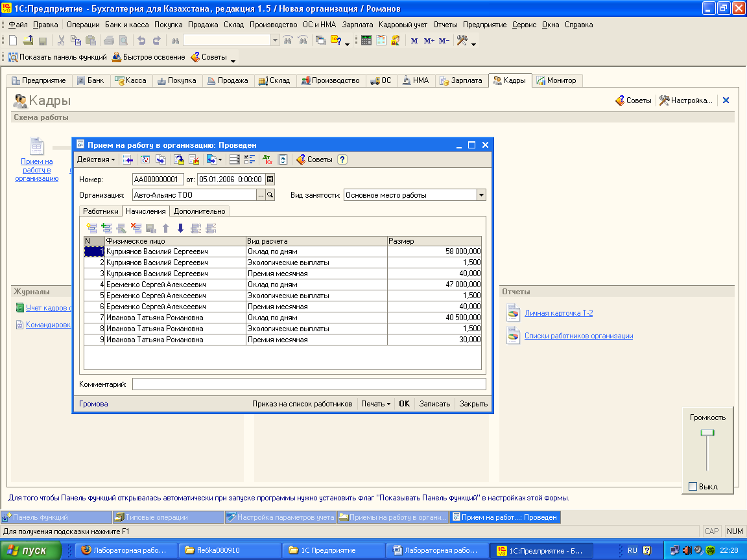The width and height of the screenshot is (747, 560).
Task: Click the Sort descending Z-A icon
Action: tap(211, 228)
